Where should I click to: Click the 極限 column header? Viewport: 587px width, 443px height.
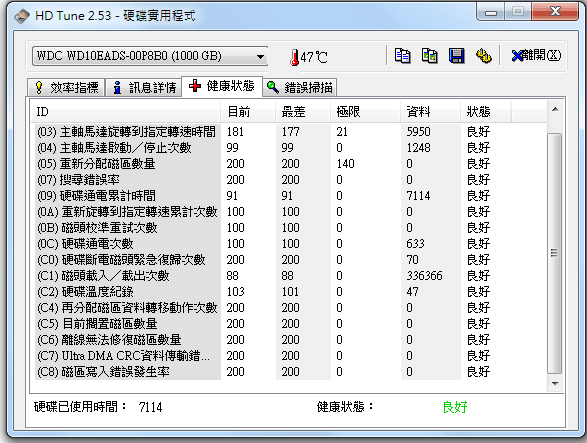[365, 112]
